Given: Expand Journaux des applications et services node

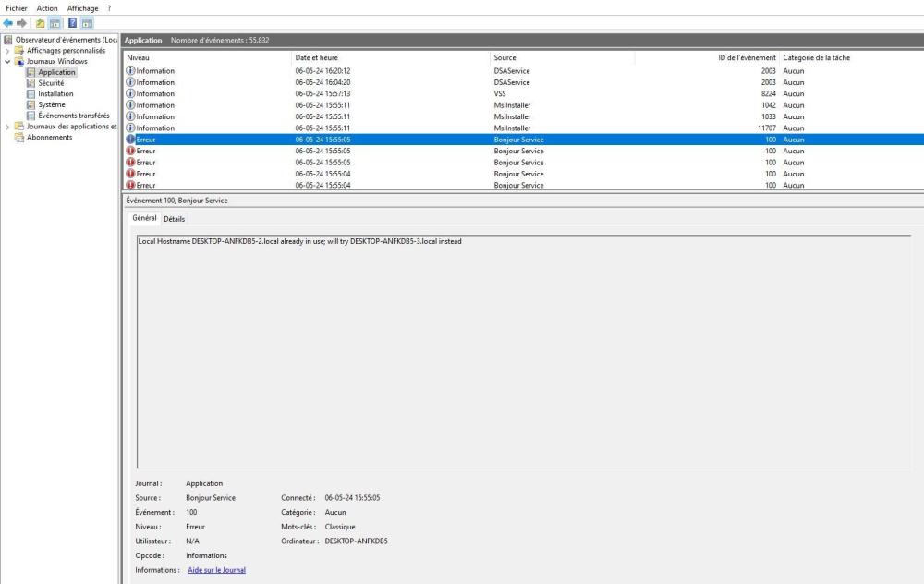Looking at the screenshot, I should click(x=8, y=127).
